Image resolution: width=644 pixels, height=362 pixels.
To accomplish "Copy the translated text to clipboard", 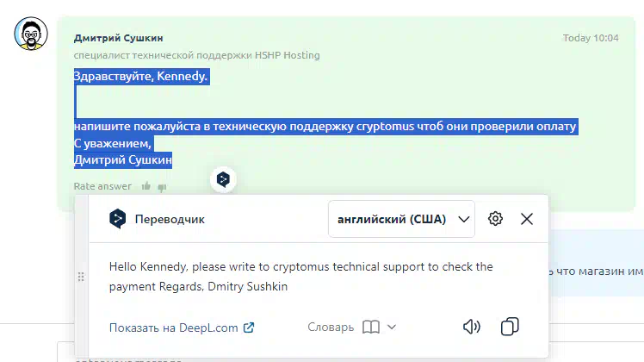I will coord(510,327).
